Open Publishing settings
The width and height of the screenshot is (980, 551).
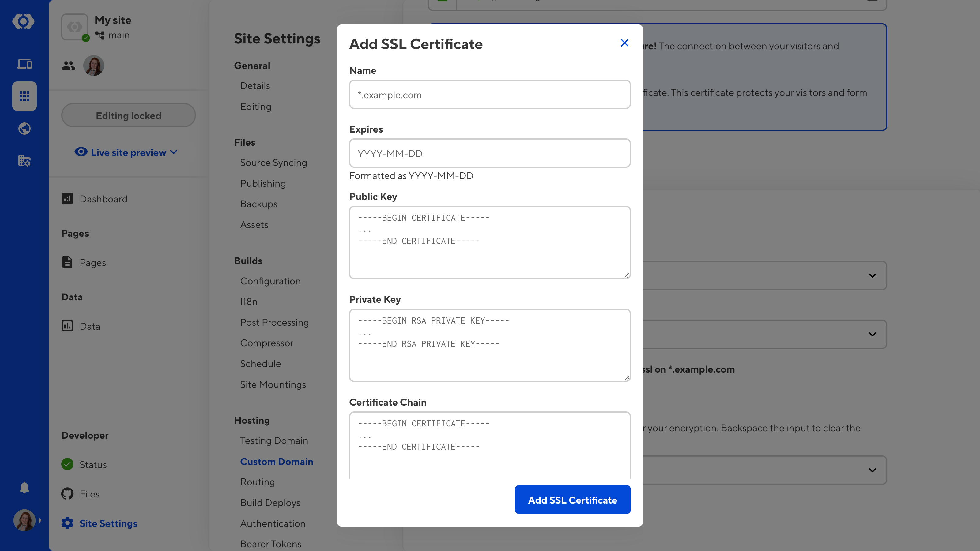tap(263, 183)
